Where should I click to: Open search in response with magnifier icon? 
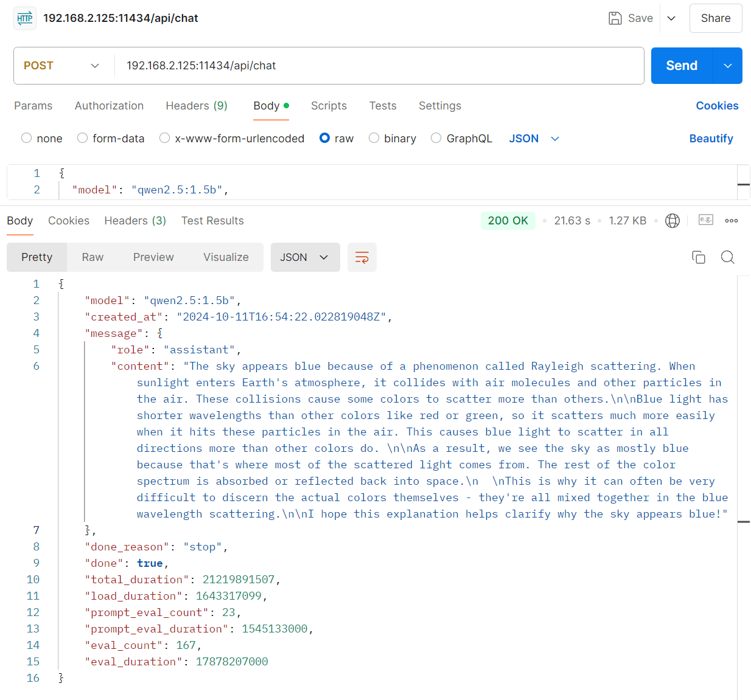[x=727, y=257]
